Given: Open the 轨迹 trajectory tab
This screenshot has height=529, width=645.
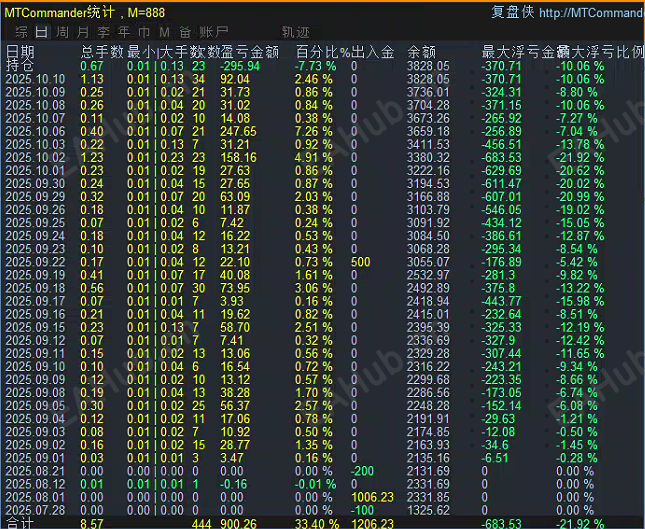Looking at the screenshot, I should [295, 32].
